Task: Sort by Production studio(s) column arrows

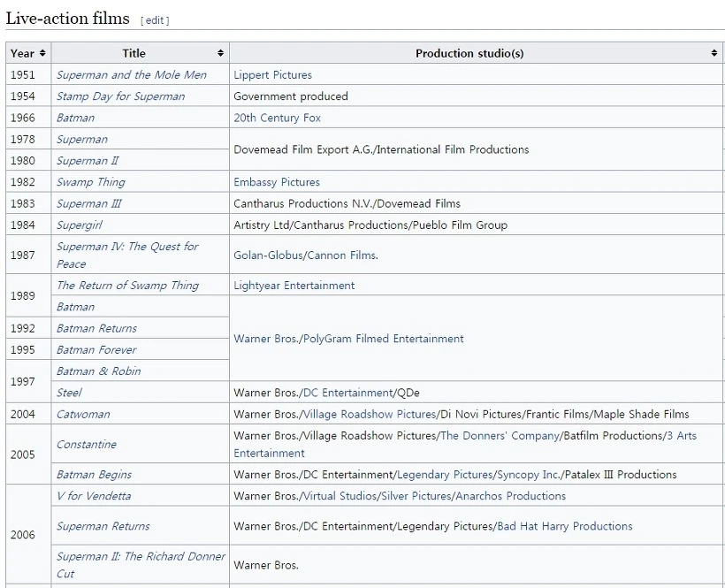Action: [x=714, y=53]
